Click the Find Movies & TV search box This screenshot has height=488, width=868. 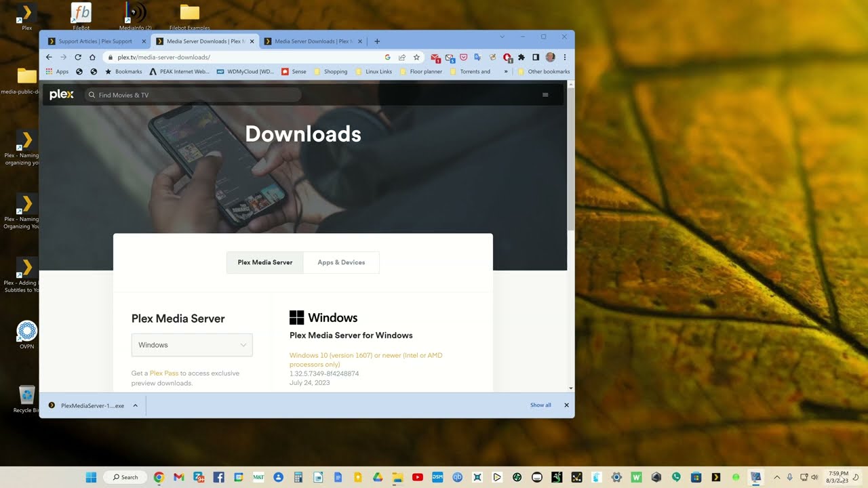(x=193, y=95)
